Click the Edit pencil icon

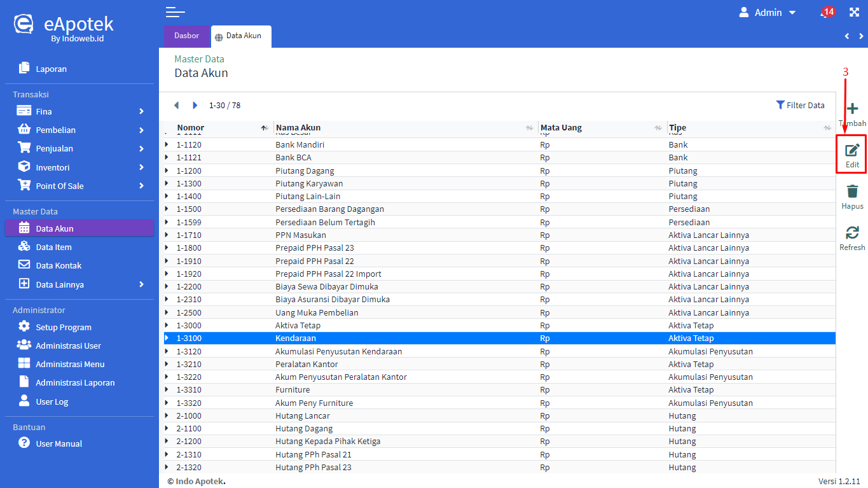852,151
